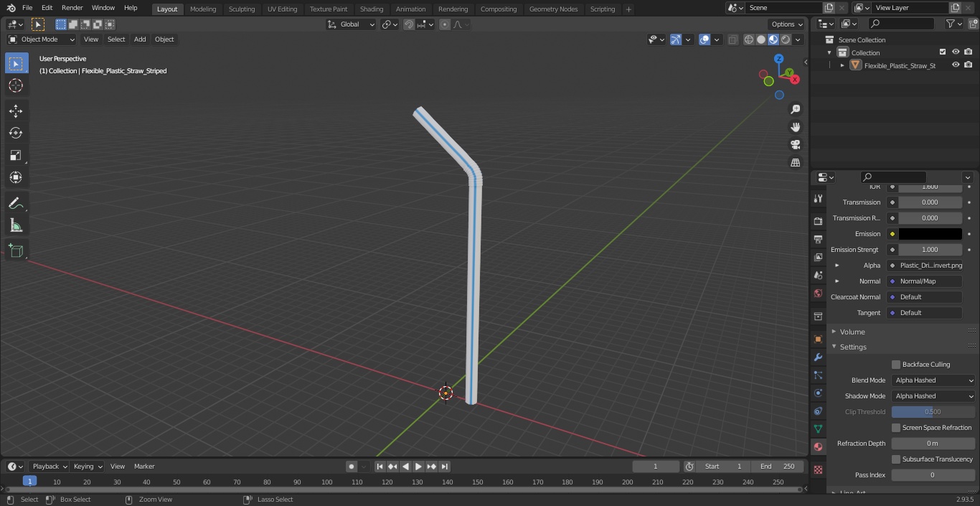Open the Add menu in viewport header

pyautogui.click(x=140, y=39)
